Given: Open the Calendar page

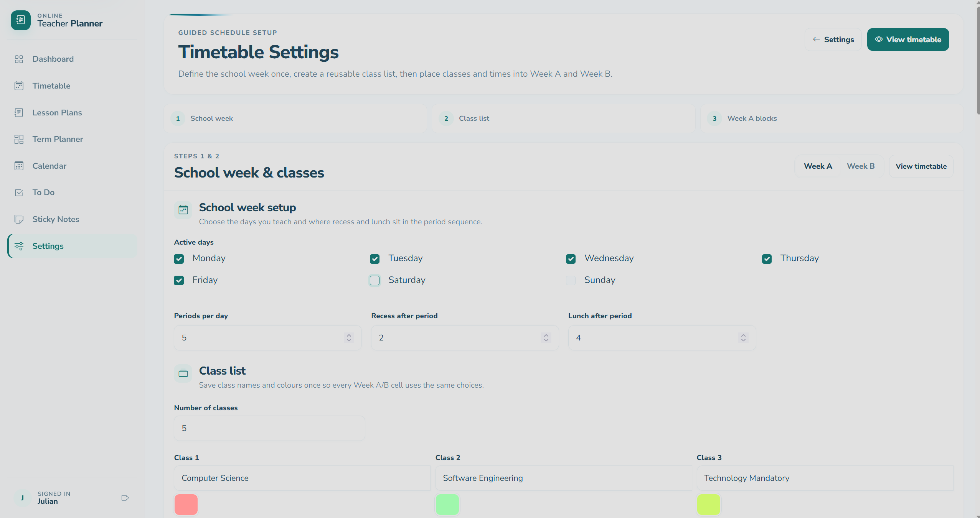Looking at the screenshot, I should click(x=73, y=166).
